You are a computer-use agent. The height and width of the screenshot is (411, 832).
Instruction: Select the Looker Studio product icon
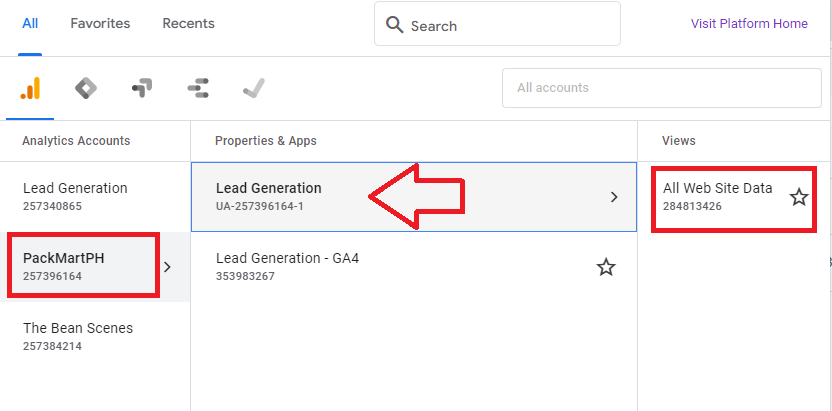point(198,88)
